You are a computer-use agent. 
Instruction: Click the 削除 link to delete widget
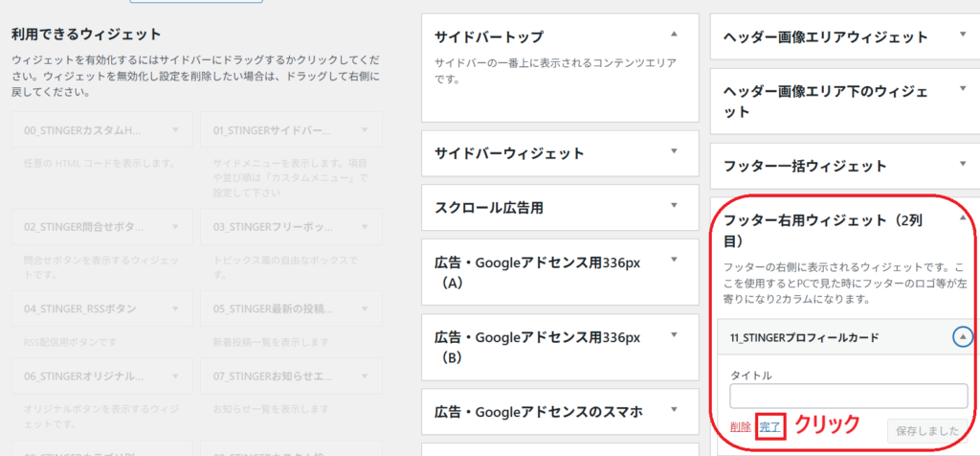coord(740,427)
